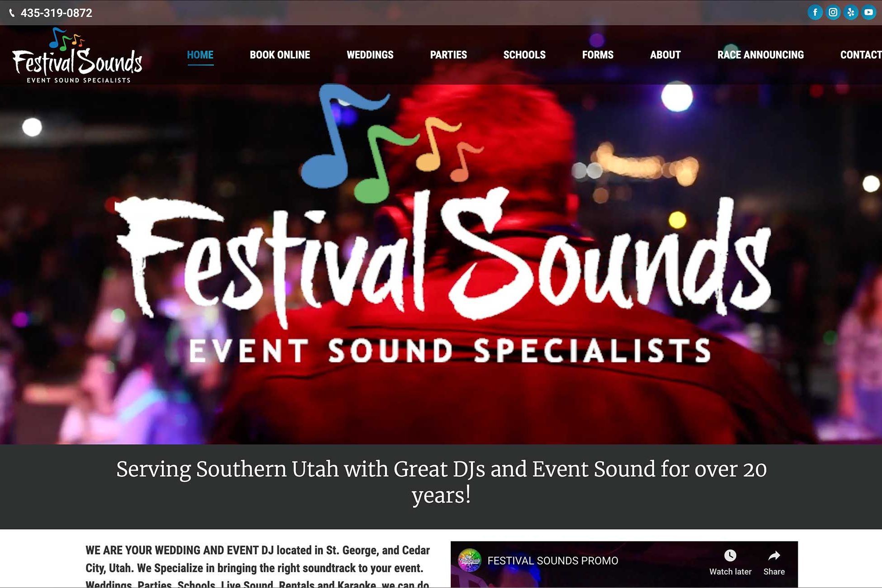Open the Forms menu item
The width and height of the screenshot is (882, 588).
click(x=598, y=55)
